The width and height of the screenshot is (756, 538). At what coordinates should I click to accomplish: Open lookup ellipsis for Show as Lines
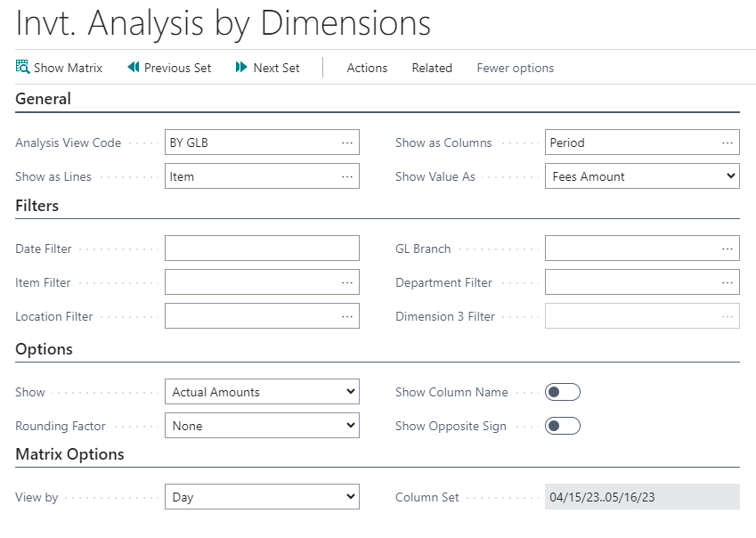point(346,176)
